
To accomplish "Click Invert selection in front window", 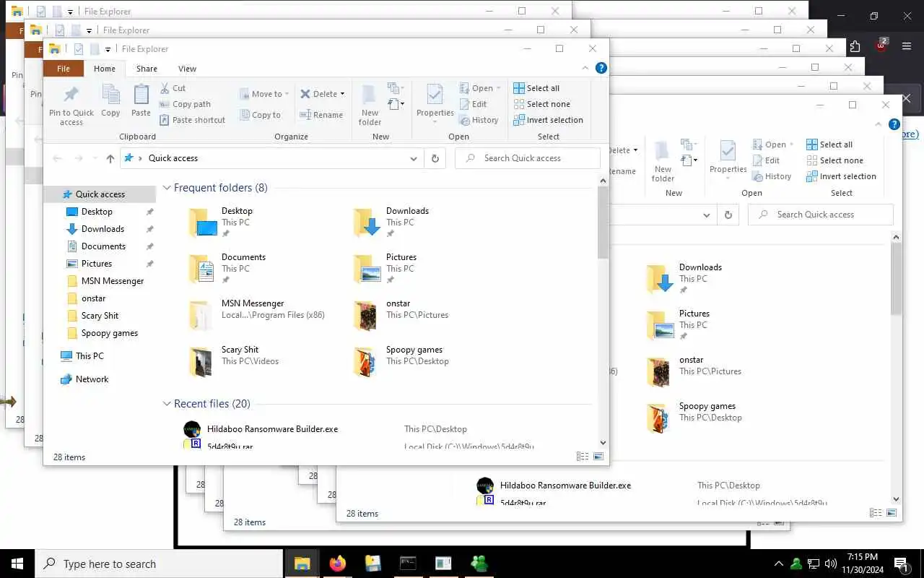I will click(548, 120).
